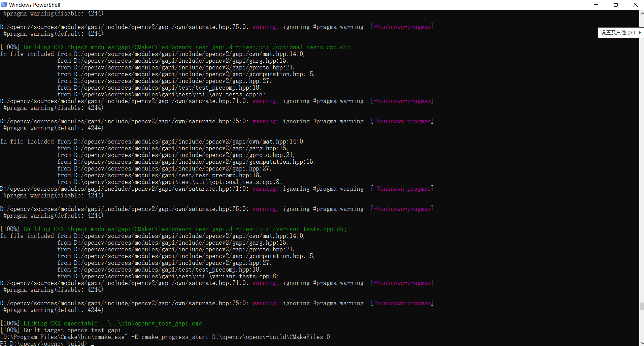Click the close window button
The width and height of the screenshot is (644, 346).
(x=636, y=5)
